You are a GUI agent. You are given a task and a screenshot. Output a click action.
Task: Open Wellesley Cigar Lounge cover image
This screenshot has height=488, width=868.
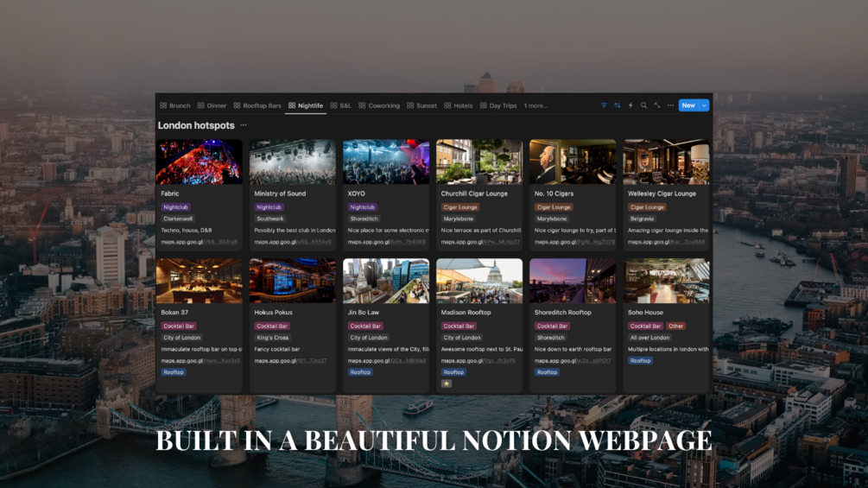666,162
